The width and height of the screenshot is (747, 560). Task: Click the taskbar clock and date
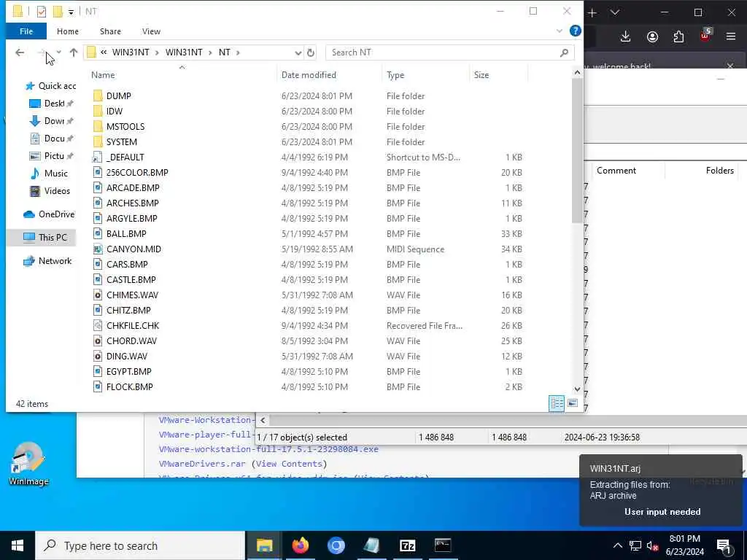[684, 545]
